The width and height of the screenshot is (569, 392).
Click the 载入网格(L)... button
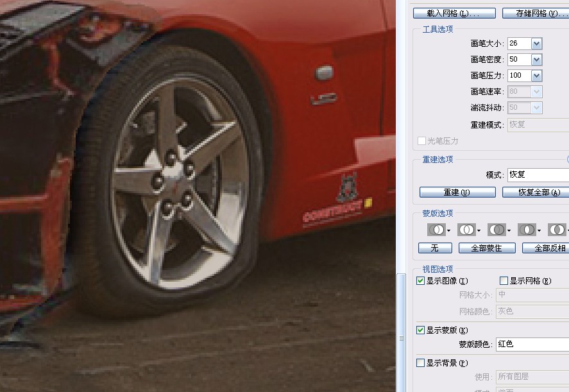[454, 13]
